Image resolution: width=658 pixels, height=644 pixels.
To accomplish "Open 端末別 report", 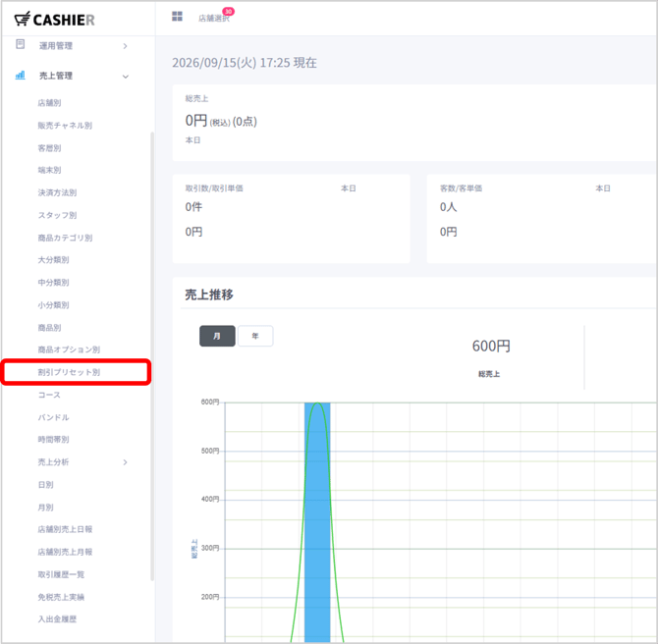I will 49,170.
